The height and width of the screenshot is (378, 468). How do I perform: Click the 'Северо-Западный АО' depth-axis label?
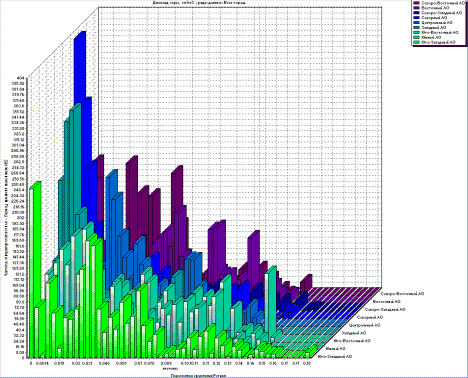coord(385,310)
